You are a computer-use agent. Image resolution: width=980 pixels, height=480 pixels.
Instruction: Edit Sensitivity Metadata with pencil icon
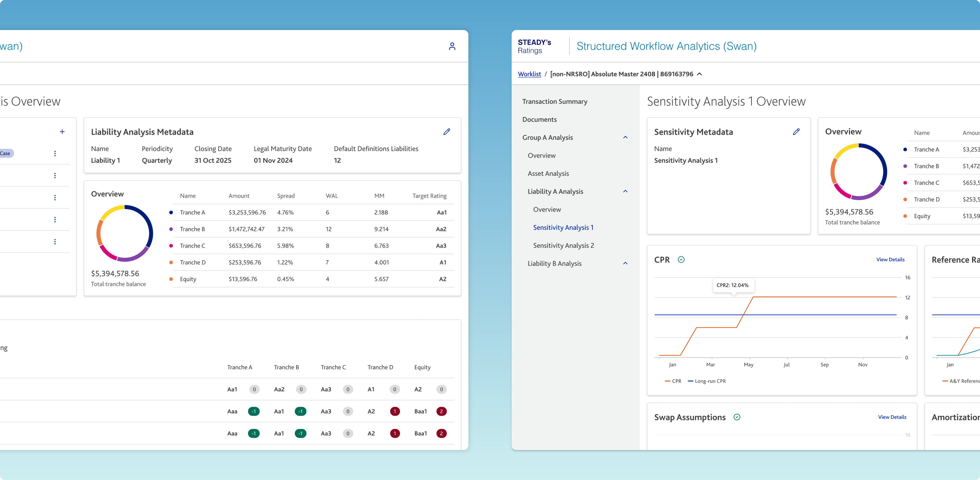(796, 132)
